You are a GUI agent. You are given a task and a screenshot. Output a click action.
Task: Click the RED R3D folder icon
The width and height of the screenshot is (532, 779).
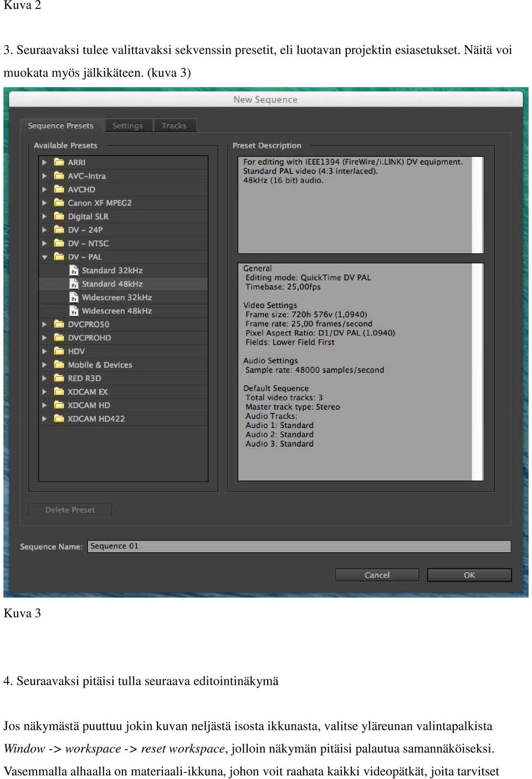(x=59, y=378)
